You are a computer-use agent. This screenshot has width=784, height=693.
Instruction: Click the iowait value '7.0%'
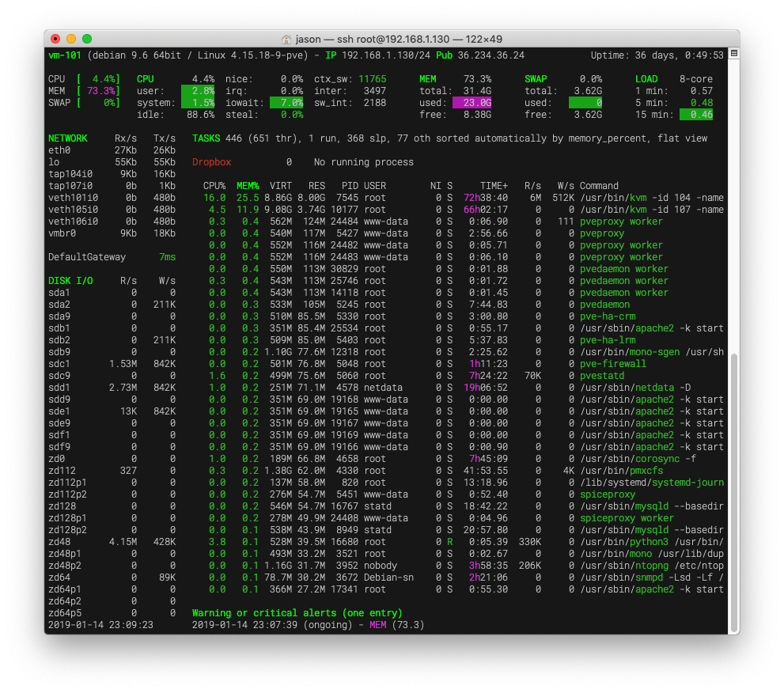click(286, 103)
